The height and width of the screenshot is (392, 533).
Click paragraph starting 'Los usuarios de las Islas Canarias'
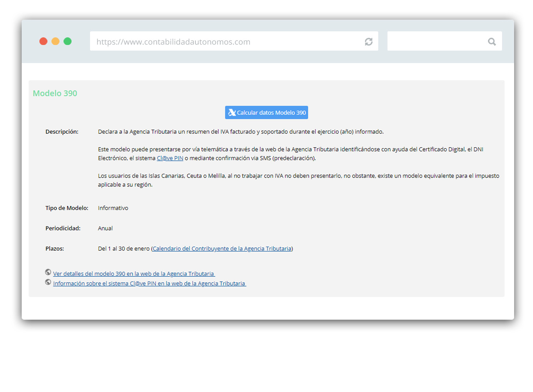pyautogui.click(x=299, y=180)
